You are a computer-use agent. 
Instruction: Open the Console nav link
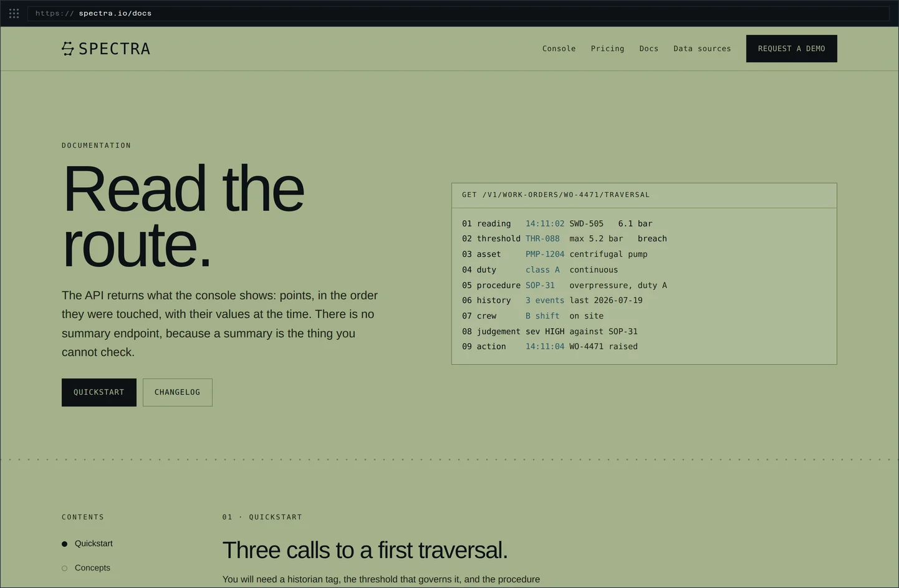click(x=559, y=49)
